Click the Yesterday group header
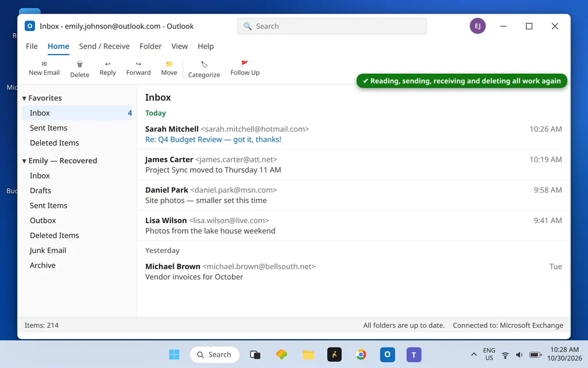 coord(163,251)
